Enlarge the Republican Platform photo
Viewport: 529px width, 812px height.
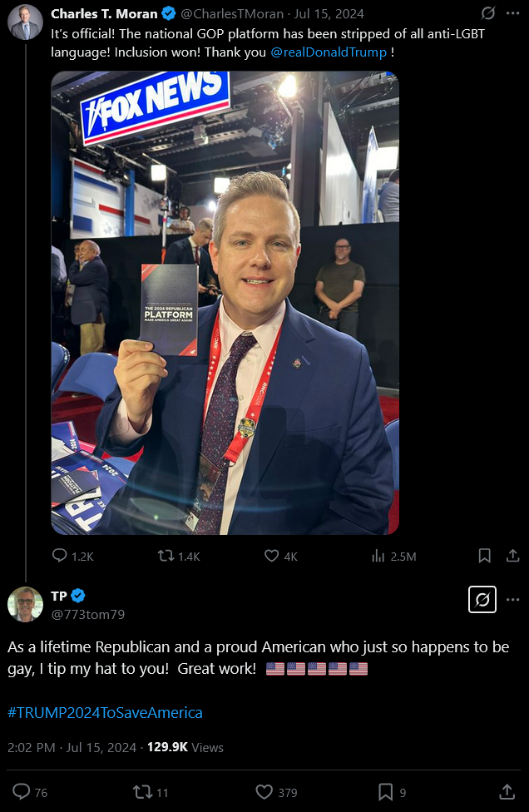225,303
